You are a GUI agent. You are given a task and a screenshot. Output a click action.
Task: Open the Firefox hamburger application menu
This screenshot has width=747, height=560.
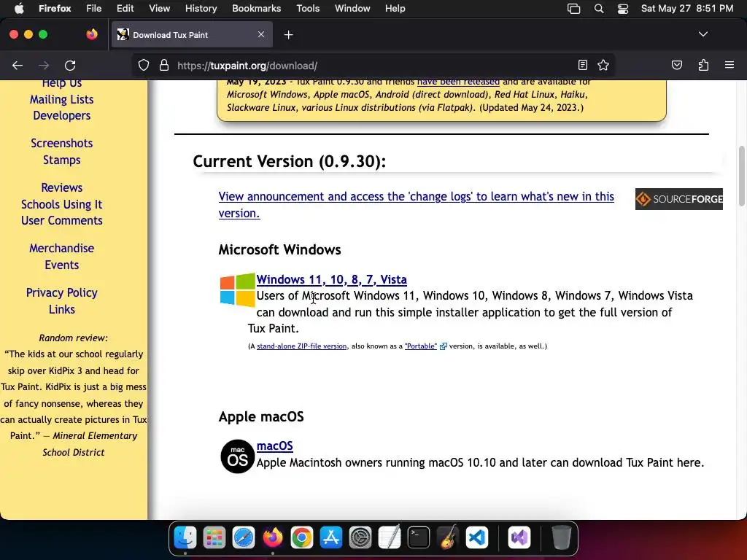coord(729,65)
